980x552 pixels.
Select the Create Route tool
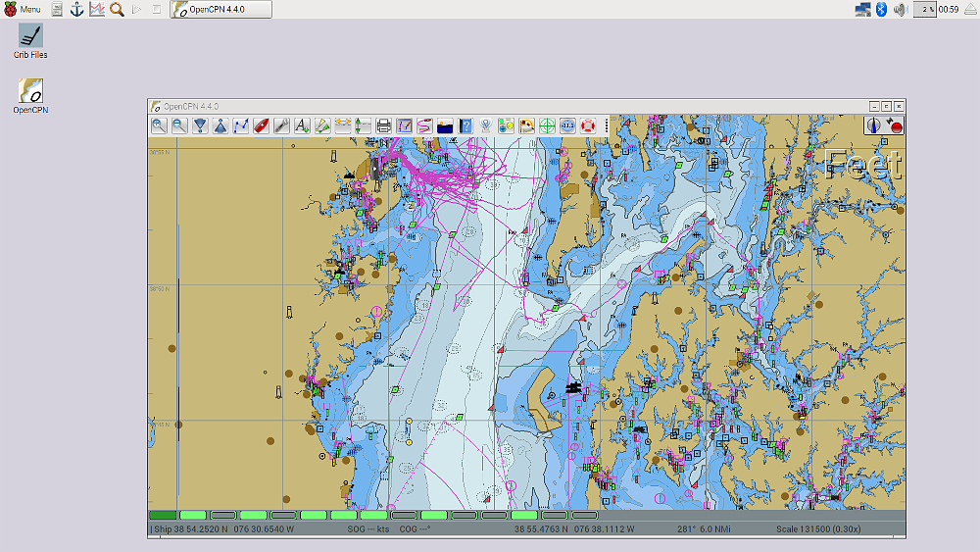coord(241,125)
